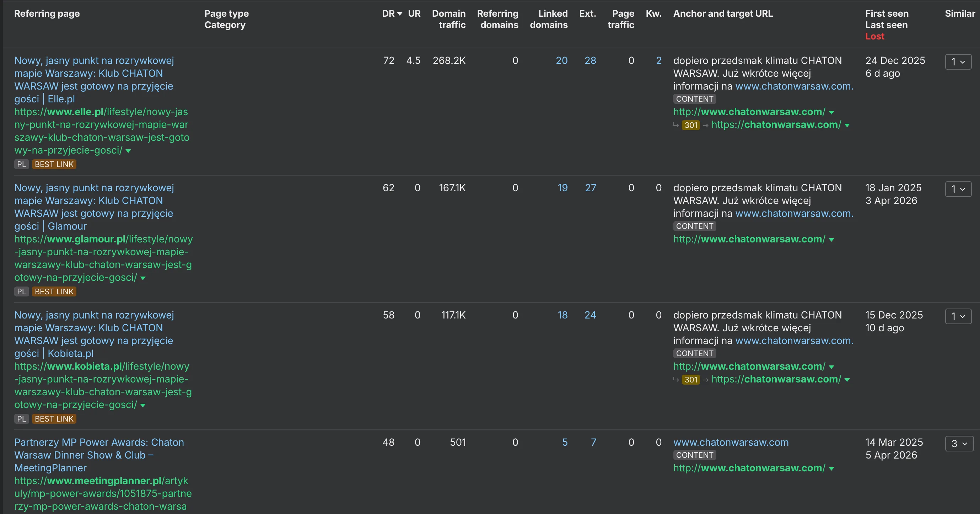The height and width of the screenshot is (514, 980).
Task: Click the Domain traffic column header
Action: click(448, 19)
